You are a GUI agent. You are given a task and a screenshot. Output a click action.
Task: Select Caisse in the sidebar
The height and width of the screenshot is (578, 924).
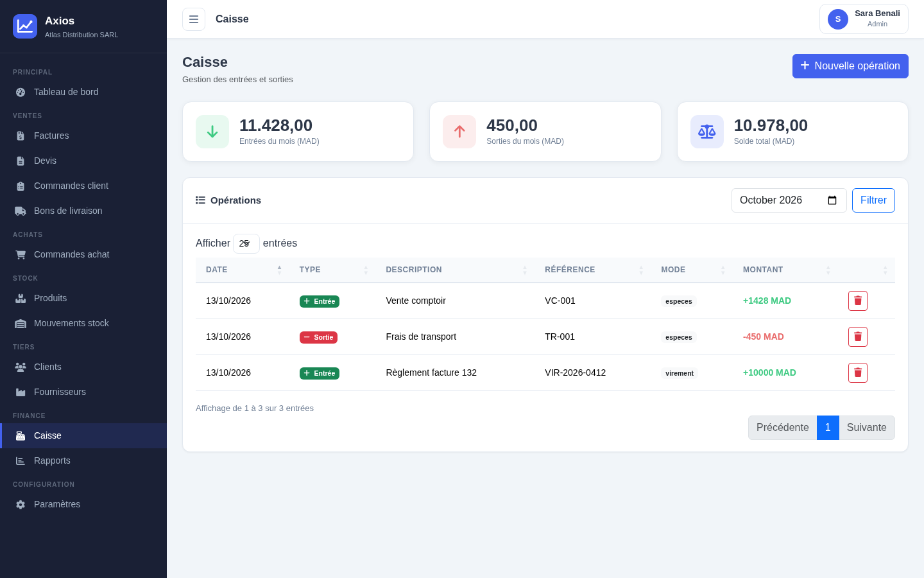point(83,435)
